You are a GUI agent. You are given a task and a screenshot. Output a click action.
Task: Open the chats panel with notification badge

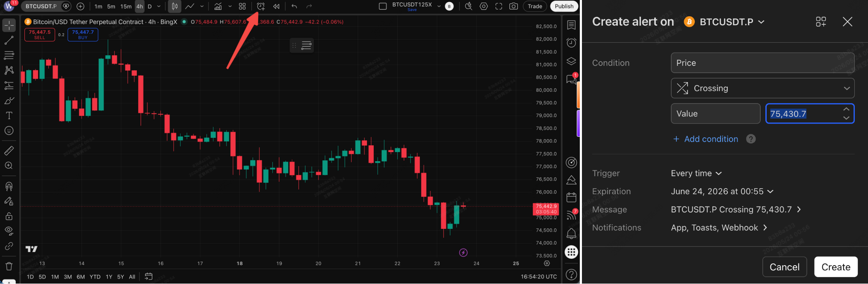click(571, 79)
